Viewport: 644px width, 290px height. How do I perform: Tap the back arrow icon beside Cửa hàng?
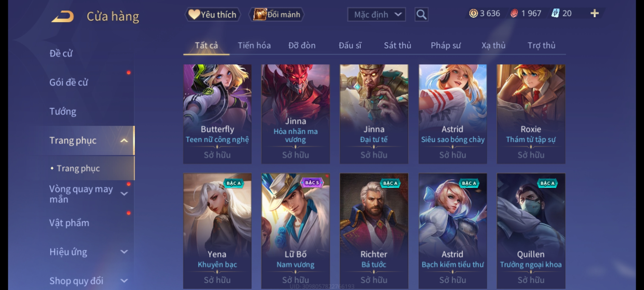pyautogui.click(x=63, y=16)
